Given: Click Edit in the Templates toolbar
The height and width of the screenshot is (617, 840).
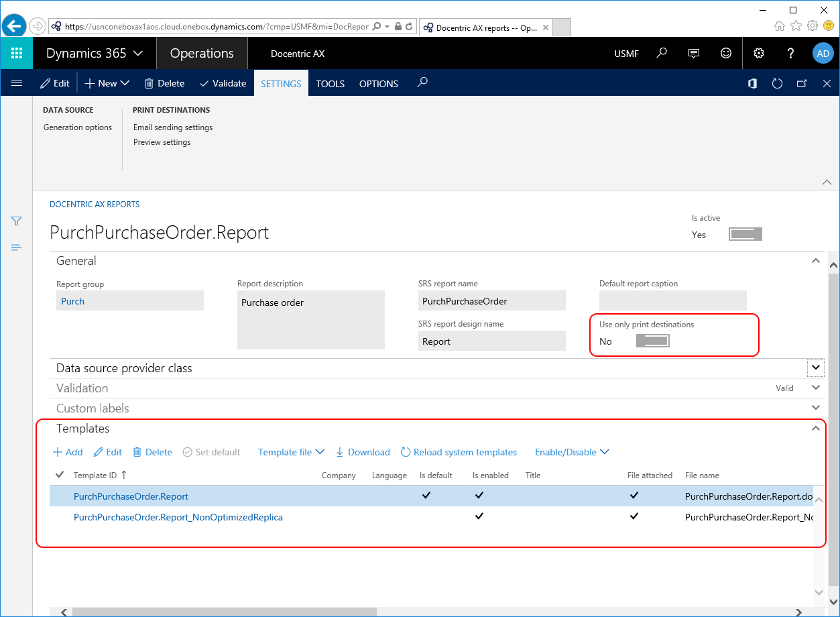Looking at the screenshot, I should tap(108, 452).
